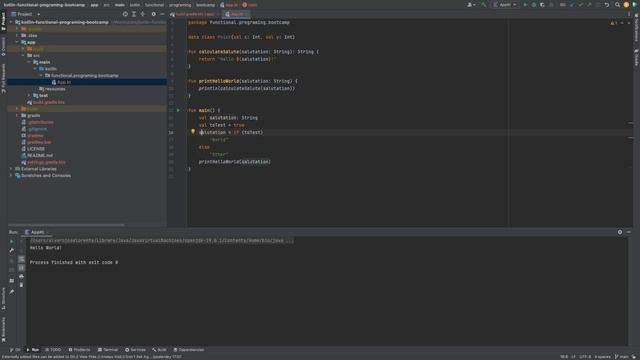Hide the Project tool window
640x360 pixels.
[x=162, y=14]
